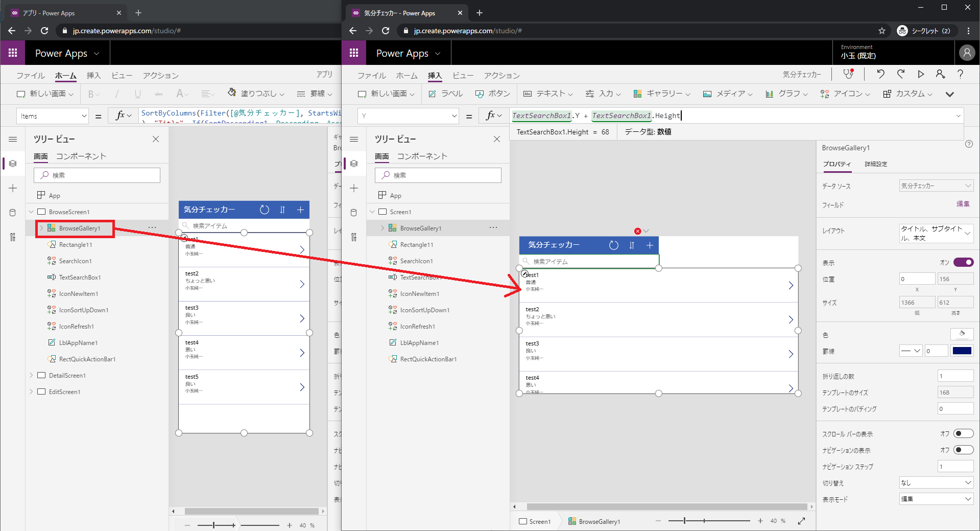Toggle hamburger menu in right window sidebar

pyautogui.click(x=354, y=139)
